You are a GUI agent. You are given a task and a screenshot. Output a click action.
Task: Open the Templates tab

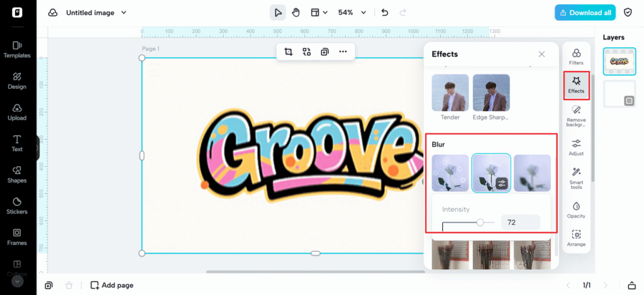click(17, 50)
